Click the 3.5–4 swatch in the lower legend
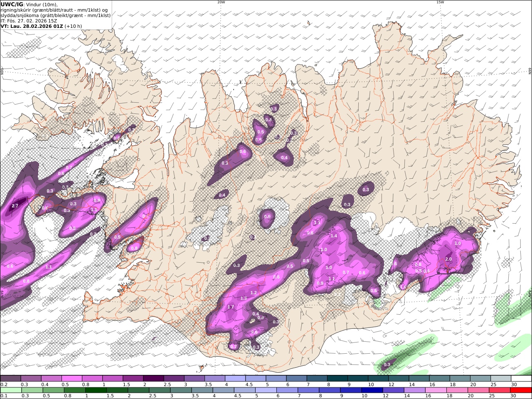This screenshot has width=532, height=399. coord(202,390)
